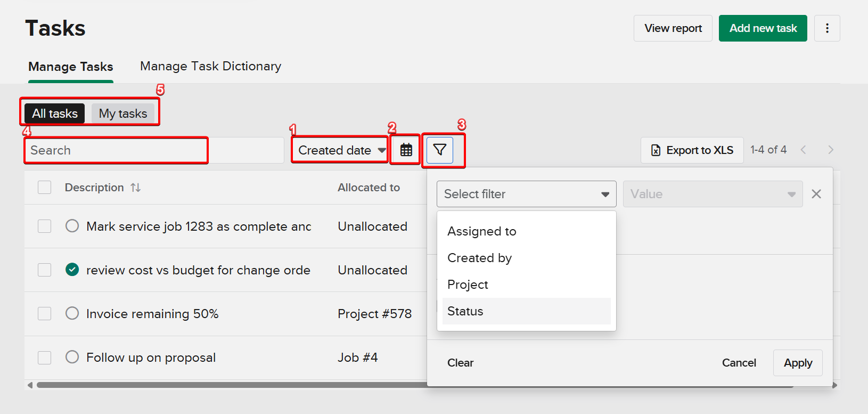Tick the select-all checkbox in header
This screenshot has height=414, width=868.
pos(45,188)
